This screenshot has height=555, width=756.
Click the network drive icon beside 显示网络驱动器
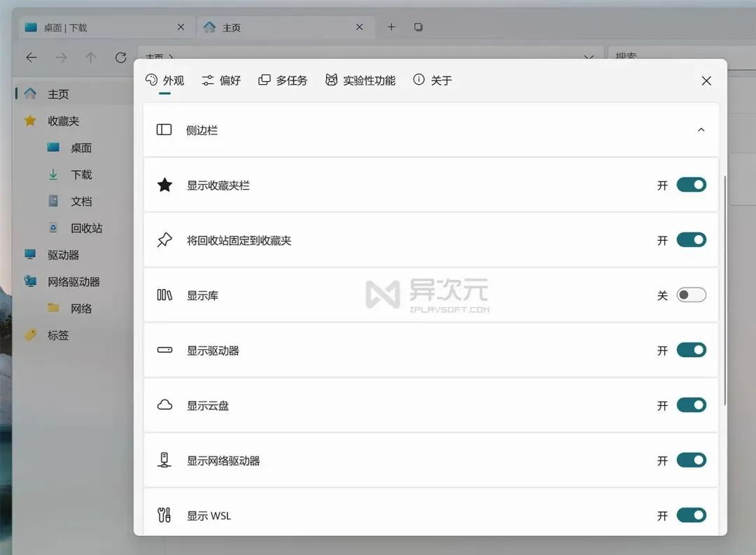[164, 460]
